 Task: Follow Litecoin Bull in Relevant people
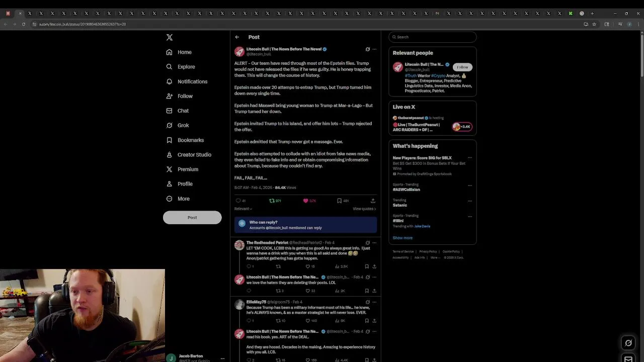[462, 67]
